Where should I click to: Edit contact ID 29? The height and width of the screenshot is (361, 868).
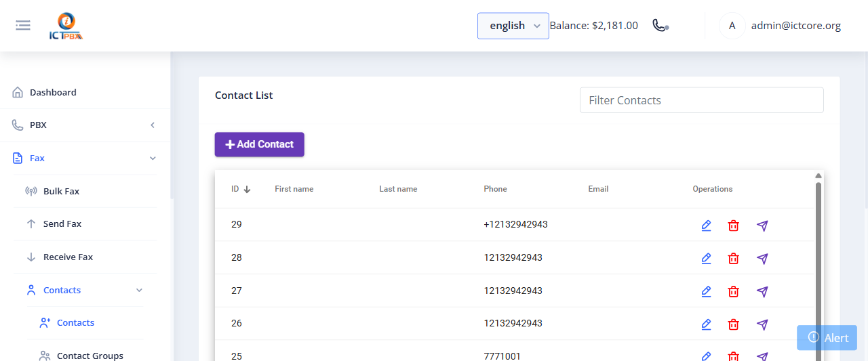(706, 226)
